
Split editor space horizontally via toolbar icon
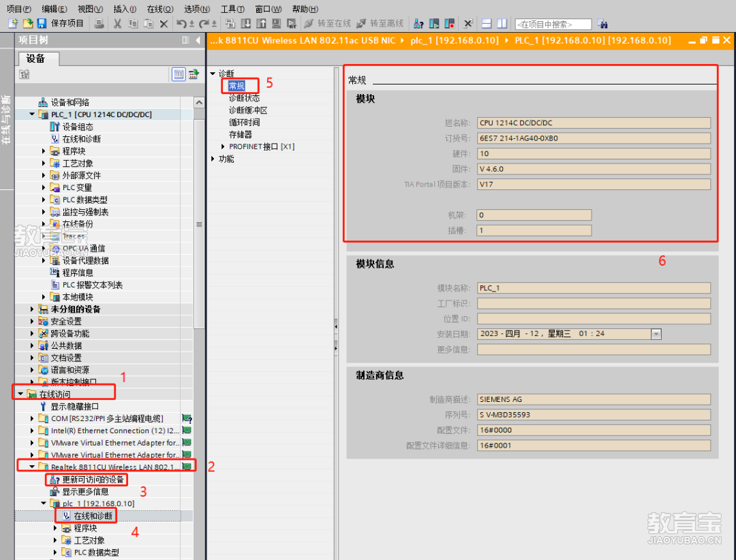486,24
